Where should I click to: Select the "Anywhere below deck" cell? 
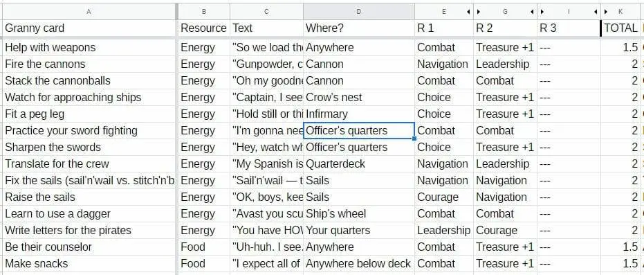tap(359, 263)
